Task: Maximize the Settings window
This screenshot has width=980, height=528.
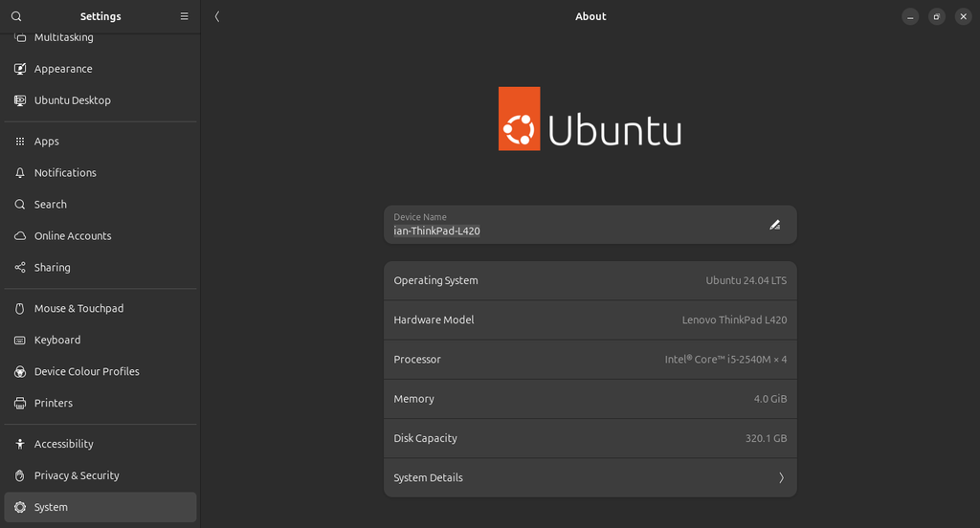Action: [937, 16]
